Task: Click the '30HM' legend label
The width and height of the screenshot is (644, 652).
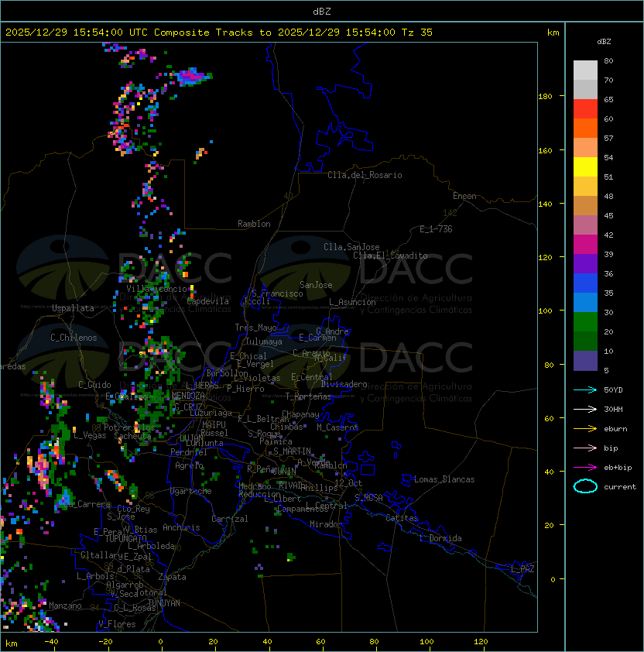Action: tap(613, 409)
